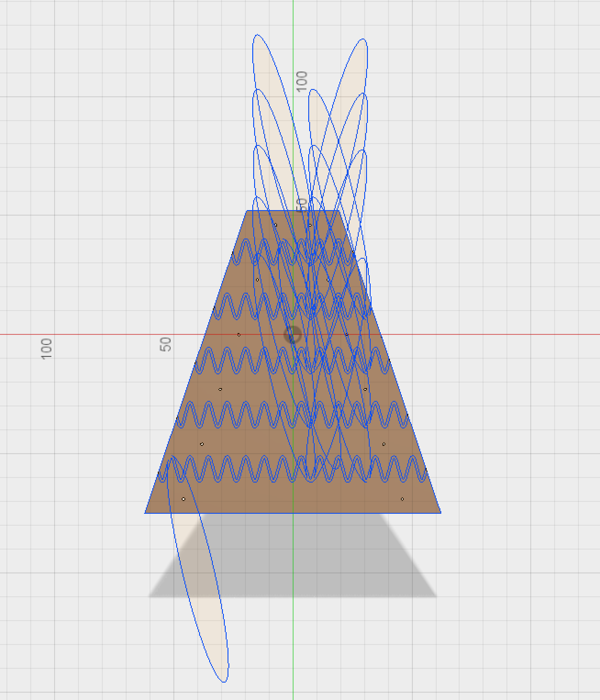Click the bottom edge of the trapezoid
This screenshot has height=700, width=600.
(321, 513)
